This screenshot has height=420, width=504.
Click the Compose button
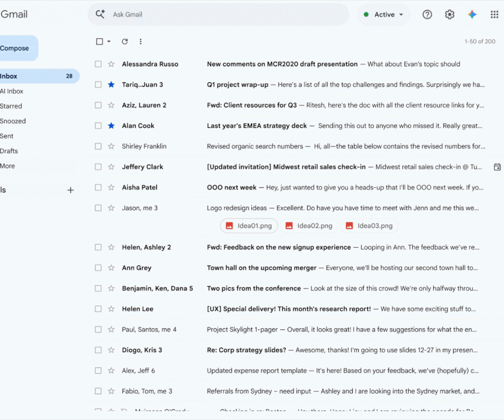pos(19,48)
